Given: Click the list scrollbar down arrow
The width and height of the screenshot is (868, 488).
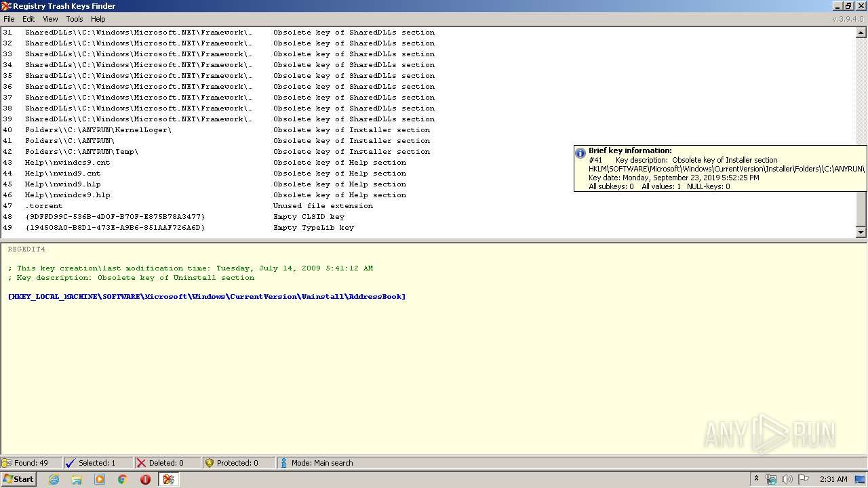Looking at the screenshot, I should coord(861,232).
